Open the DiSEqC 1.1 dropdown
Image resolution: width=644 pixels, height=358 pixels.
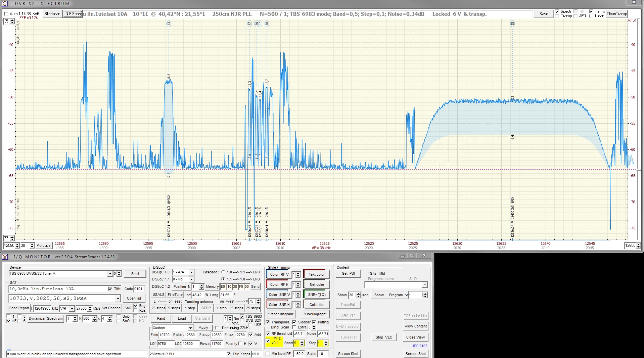[x=191, y=279]
